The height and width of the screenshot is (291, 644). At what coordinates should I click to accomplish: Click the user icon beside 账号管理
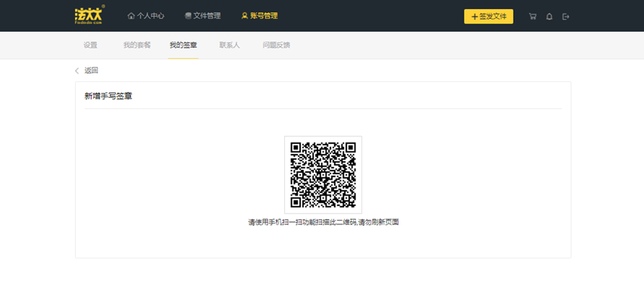click(x=245, y=16)
